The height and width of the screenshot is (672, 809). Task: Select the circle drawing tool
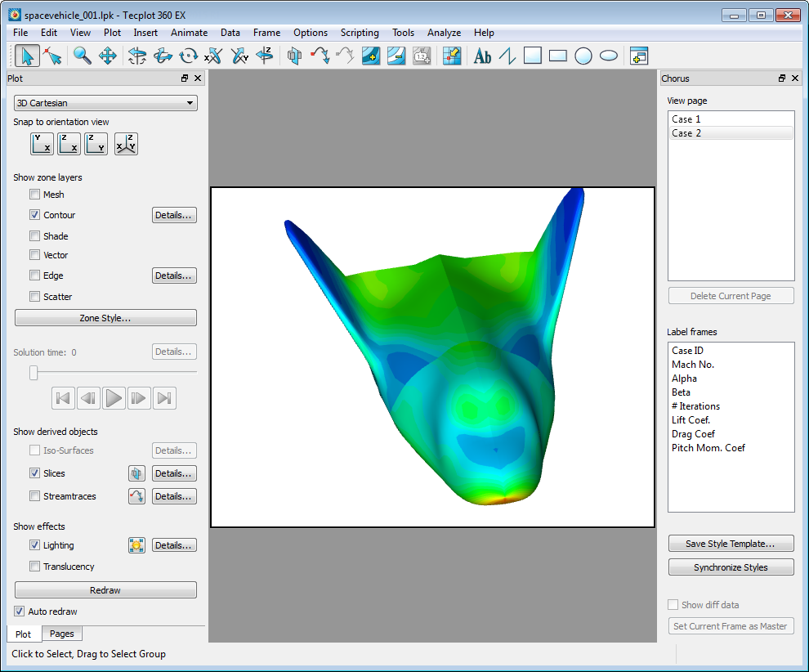coord(583,56)
